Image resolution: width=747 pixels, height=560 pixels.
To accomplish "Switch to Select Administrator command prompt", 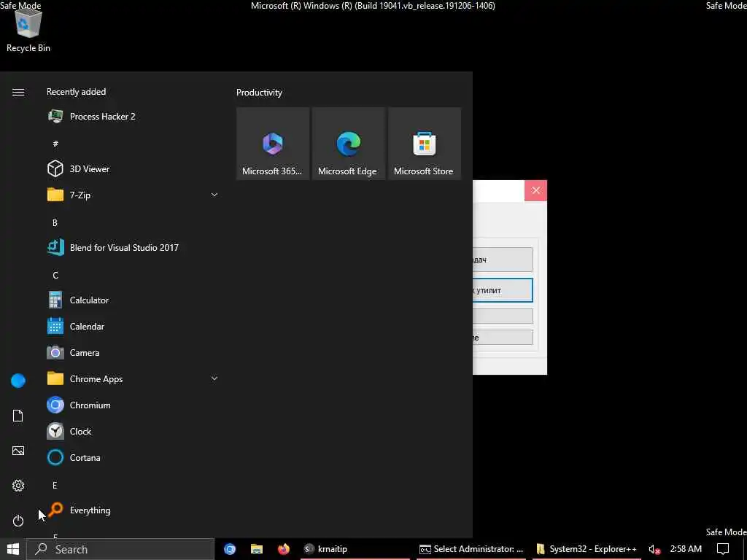I will pos(471,549).
